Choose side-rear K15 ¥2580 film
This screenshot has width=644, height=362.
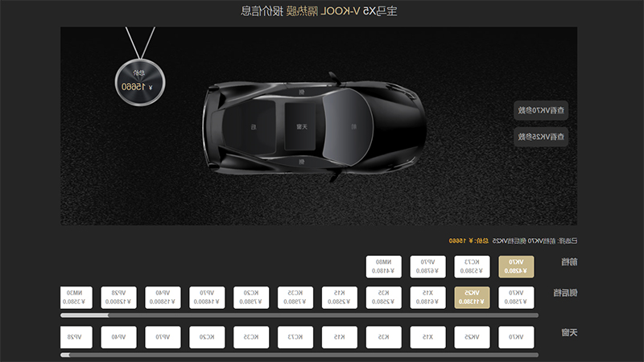point(339,298)
